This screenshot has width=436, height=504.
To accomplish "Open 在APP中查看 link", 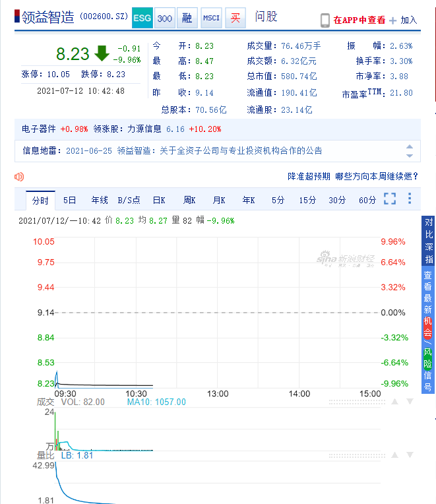I will pyautogui.click(x=359, y=20).
